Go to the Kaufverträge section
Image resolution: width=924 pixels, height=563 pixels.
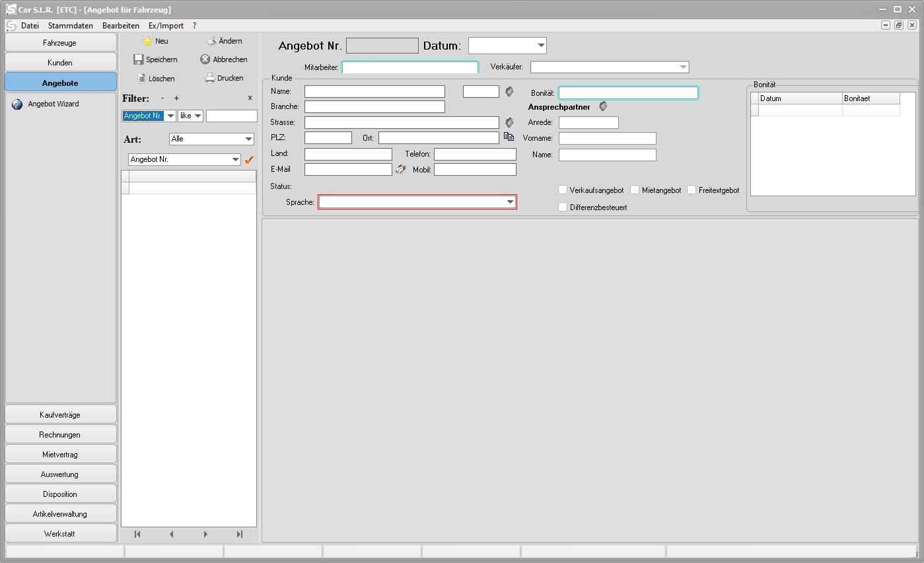pyautogui.click(x=60, y=415)
